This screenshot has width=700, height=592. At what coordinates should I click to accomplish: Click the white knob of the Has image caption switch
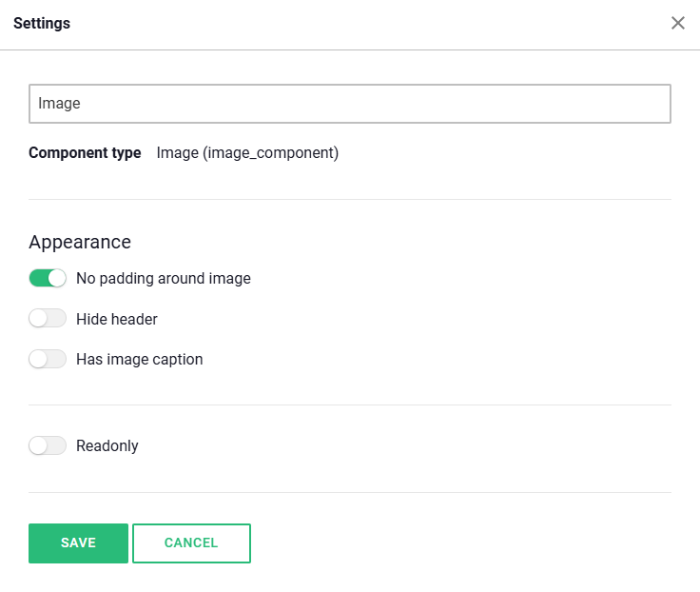(38, 359)
